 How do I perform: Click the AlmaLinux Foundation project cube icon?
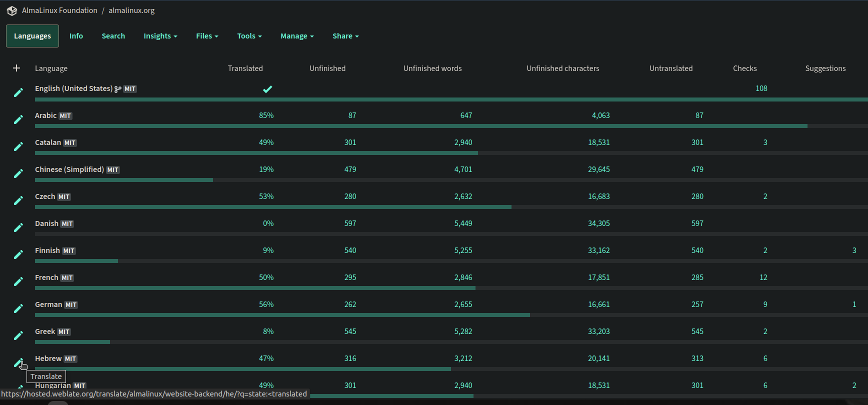[x=12, y=10]
